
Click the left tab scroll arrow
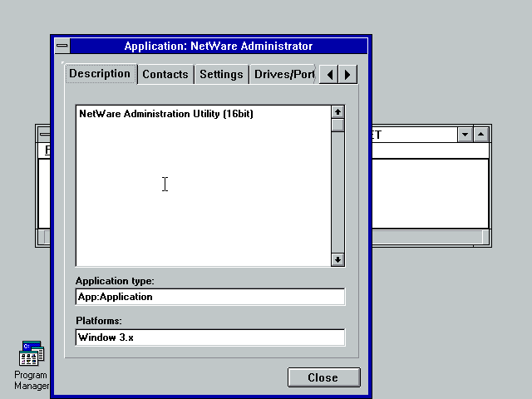(x=329, y=74)
